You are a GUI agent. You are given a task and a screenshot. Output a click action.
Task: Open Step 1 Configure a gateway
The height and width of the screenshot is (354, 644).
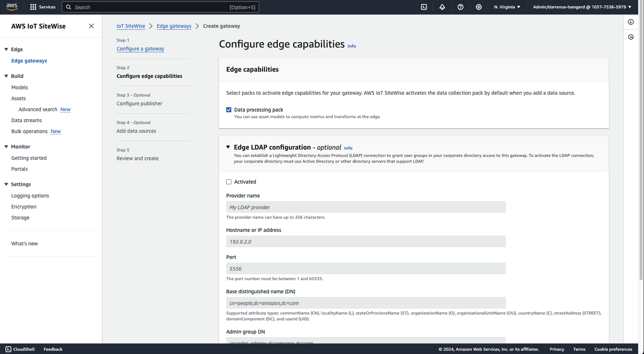pos(140,49)
